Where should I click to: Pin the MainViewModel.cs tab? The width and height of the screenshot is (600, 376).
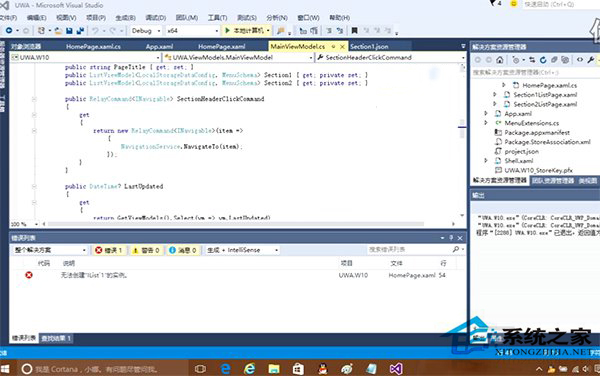click(x=333, y=47)
